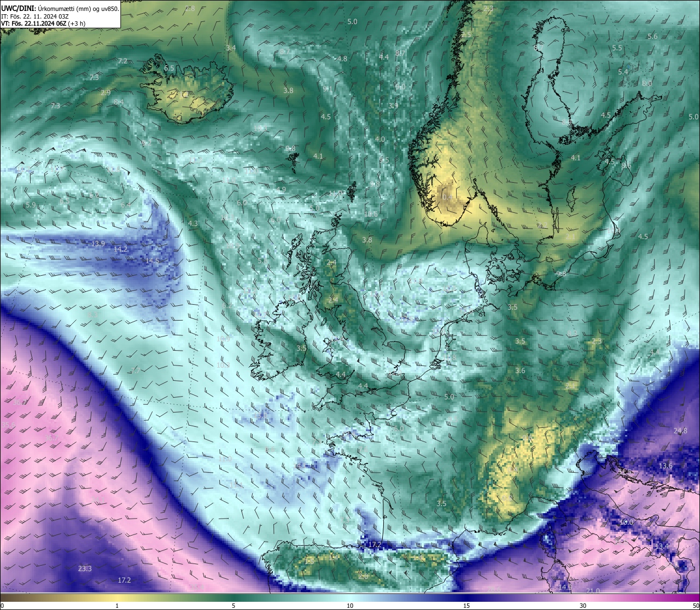Click the '6.5' value over Iceland
This screenshot has height=610, width=700.
(170, 68)
